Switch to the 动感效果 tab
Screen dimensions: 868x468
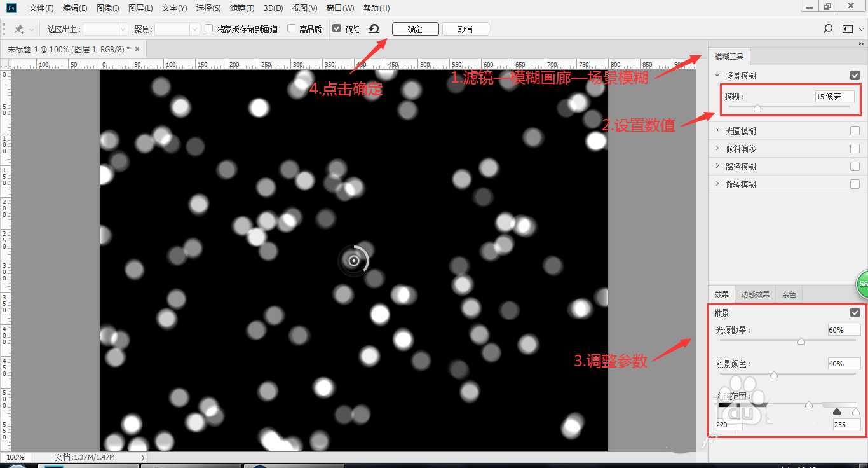pyautogui.click(x=755, y=294)
